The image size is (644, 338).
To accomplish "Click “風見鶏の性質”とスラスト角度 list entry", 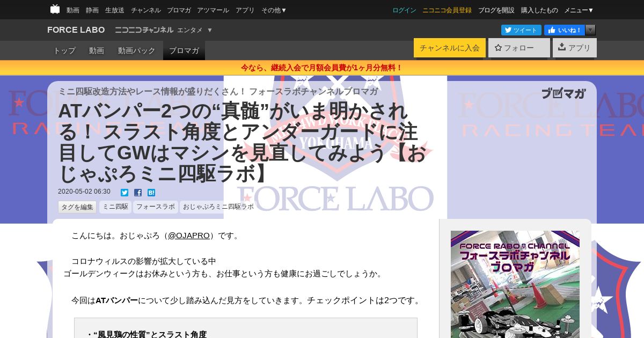I will click(x=147, y=334).
